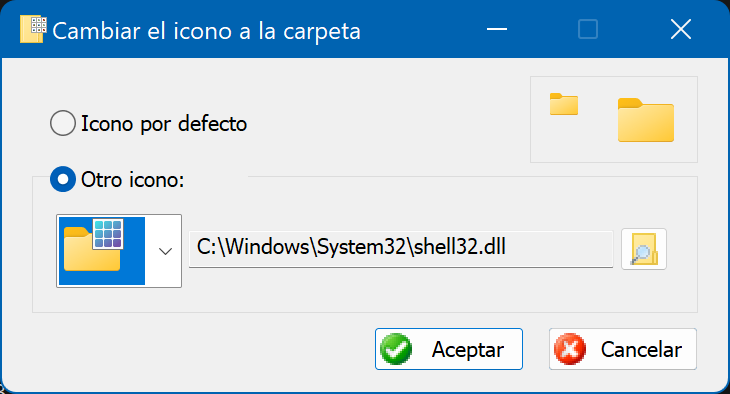Viewport: 730px width, 394px height.
Task: Close the dialog with the X button
Action: point(681,29)
